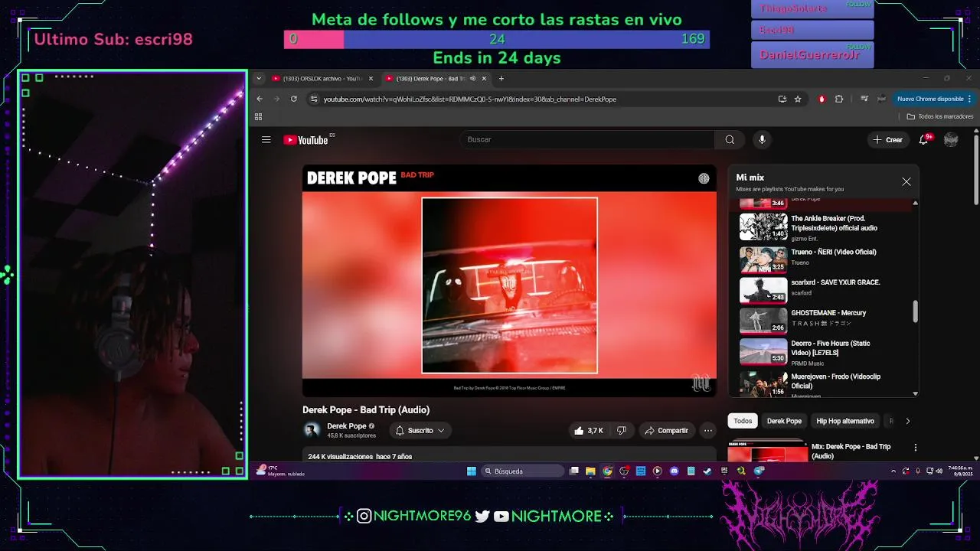
Task: Bookmark this page with the star icon
Action: coord(798,99)
